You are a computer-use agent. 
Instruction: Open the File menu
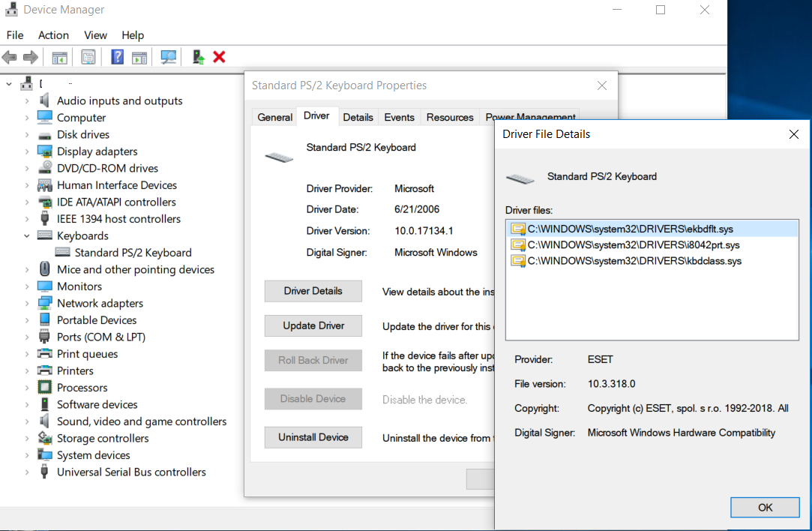(14, 35)
